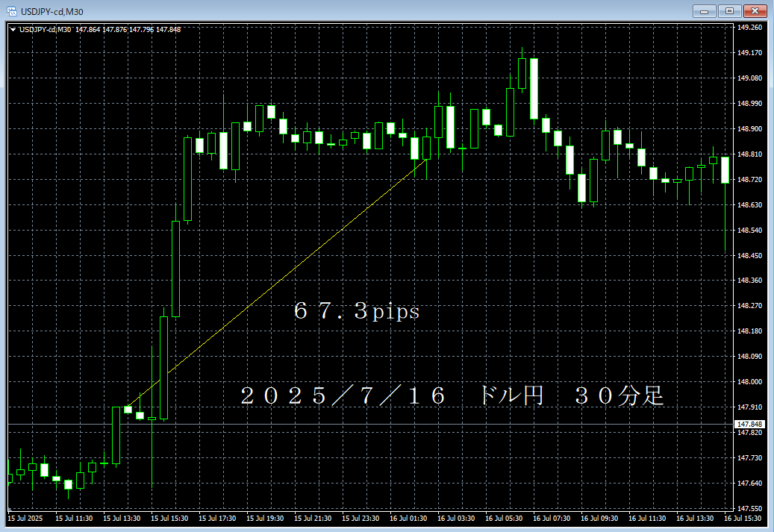Click the chart icon in the title bar

coord(13,11)
